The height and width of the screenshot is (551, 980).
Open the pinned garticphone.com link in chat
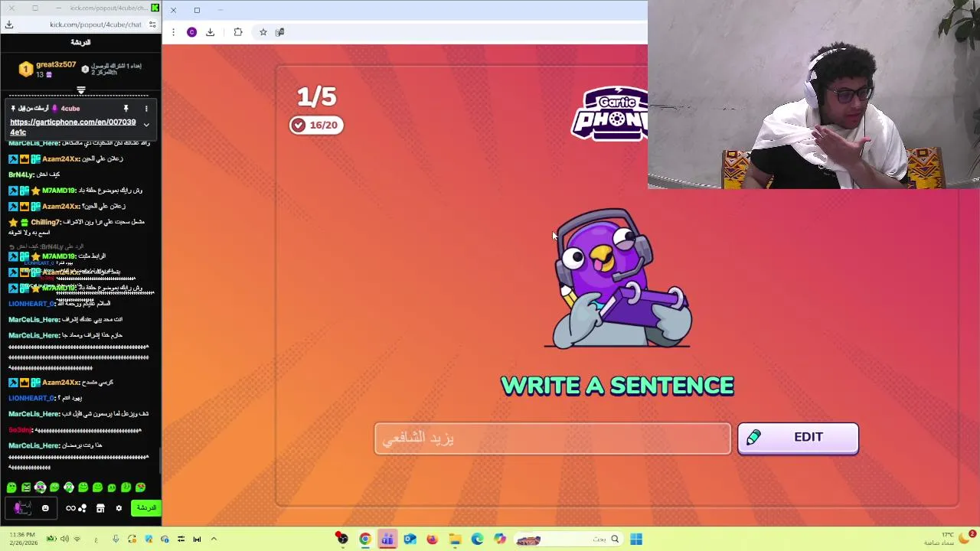73,127
